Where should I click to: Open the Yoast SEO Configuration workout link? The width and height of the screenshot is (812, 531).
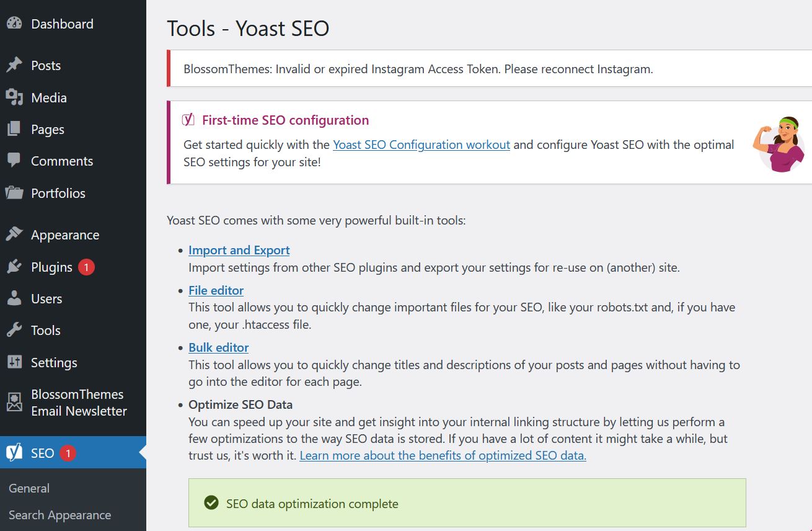421,145
